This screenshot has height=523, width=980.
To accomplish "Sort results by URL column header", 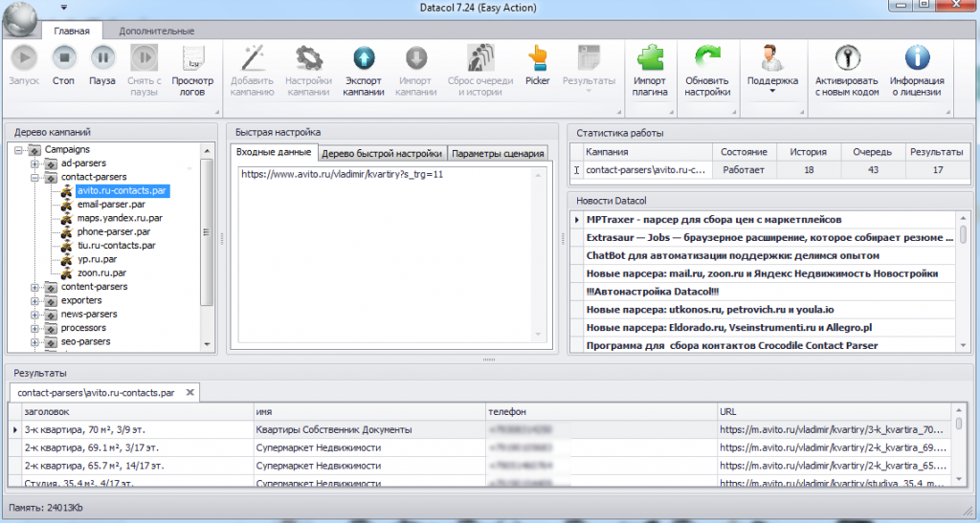I will click(834, 412).
